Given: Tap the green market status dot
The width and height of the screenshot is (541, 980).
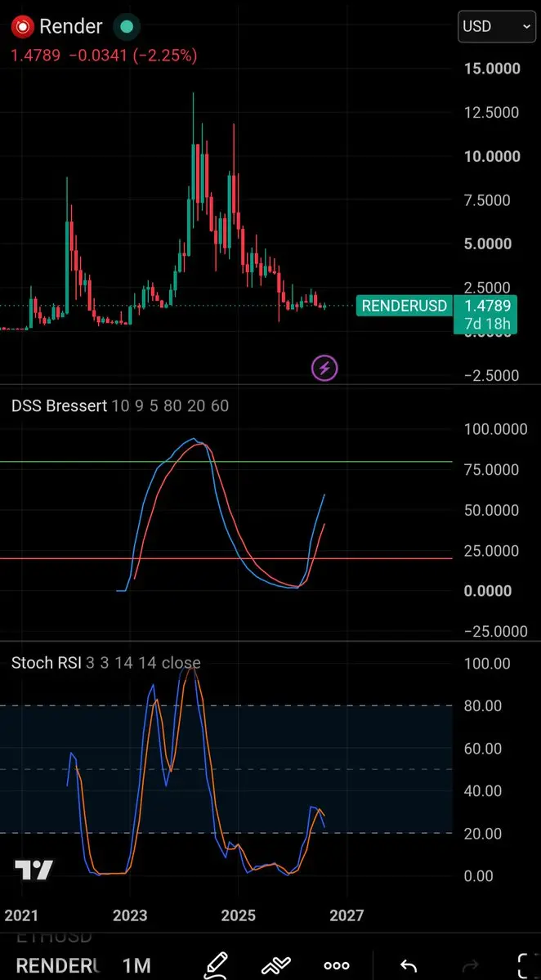Looking at the screenshot, I should [x=127, y=26].
